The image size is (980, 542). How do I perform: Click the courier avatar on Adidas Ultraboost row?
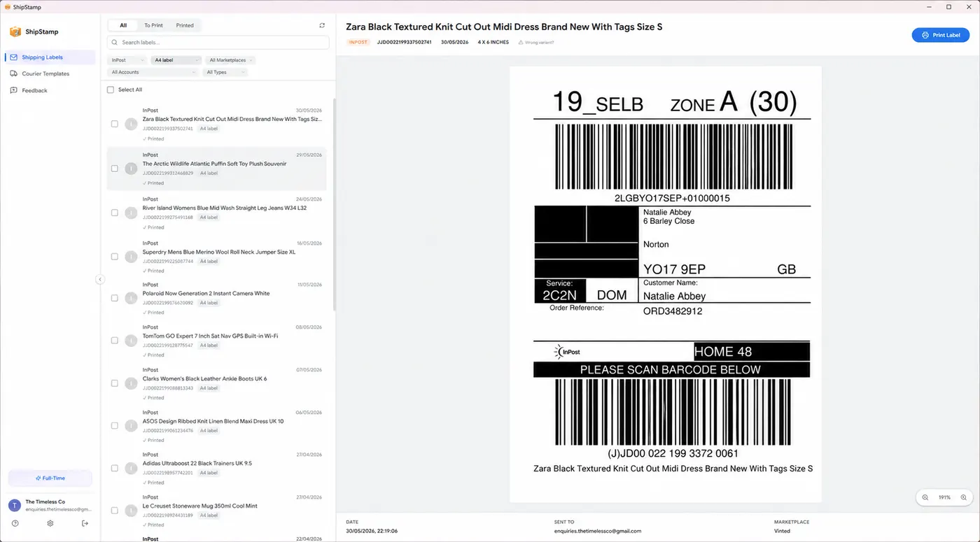click(131, 468)
